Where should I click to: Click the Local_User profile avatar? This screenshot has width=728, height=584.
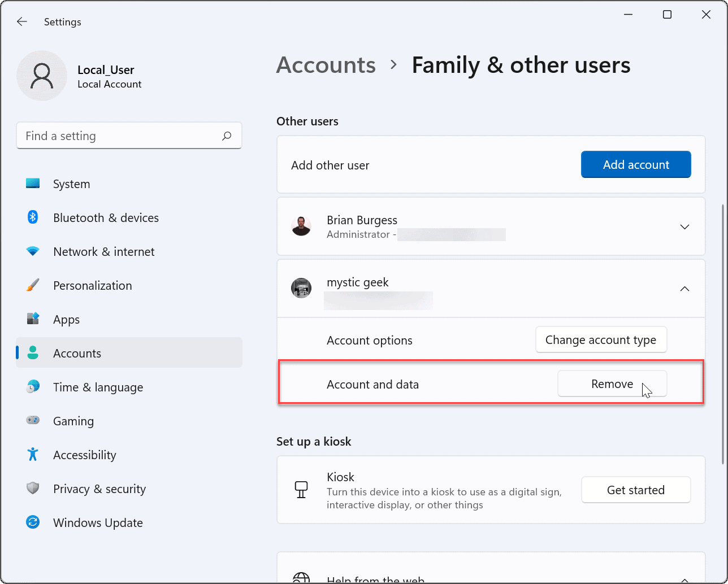42,75
